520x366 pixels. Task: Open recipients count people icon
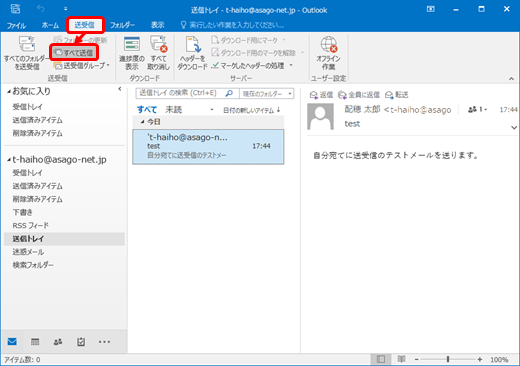(x=477, y=109)
